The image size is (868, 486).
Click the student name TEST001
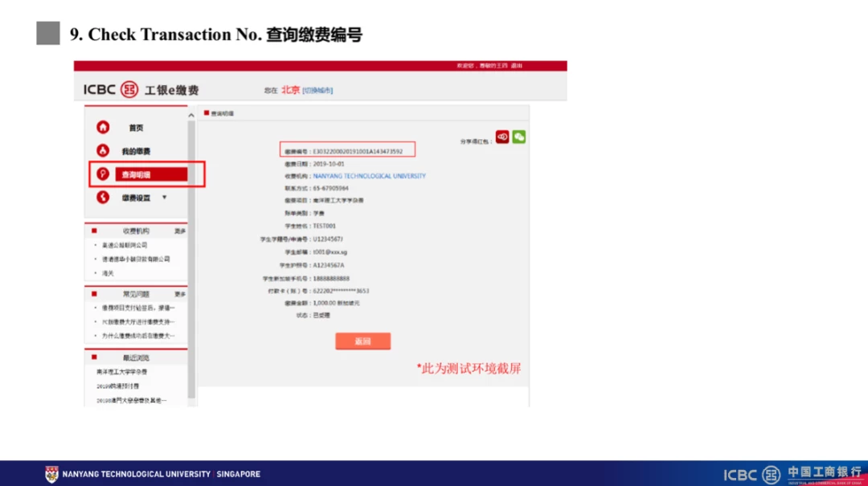(x=325, y=226)
